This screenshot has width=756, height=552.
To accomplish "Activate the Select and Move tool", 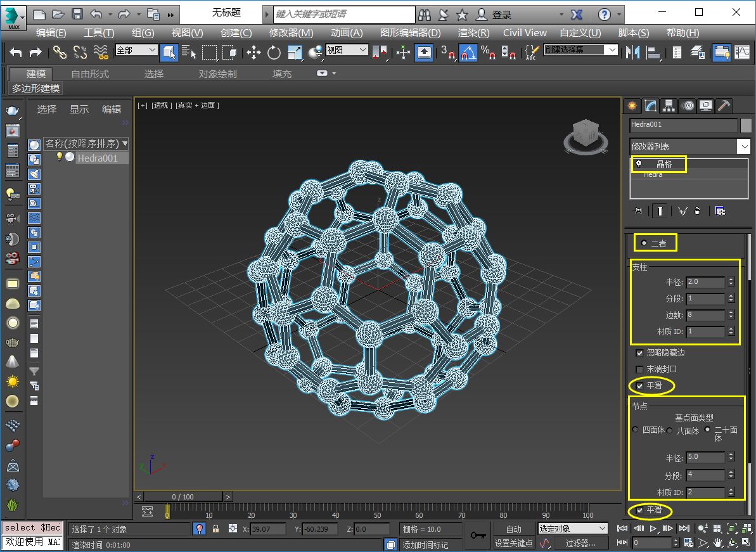I will (x=253, y=52).
